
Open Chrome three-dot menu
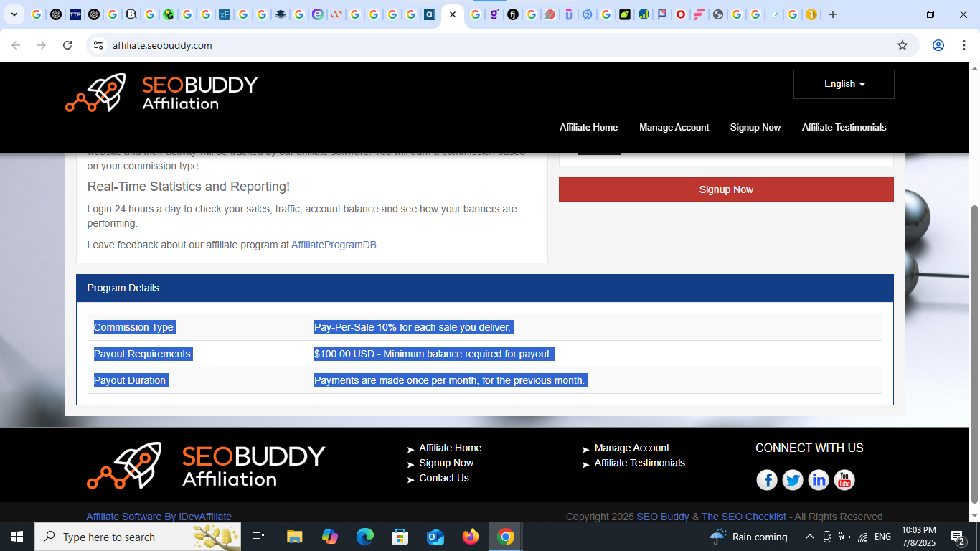pos(964,45)
